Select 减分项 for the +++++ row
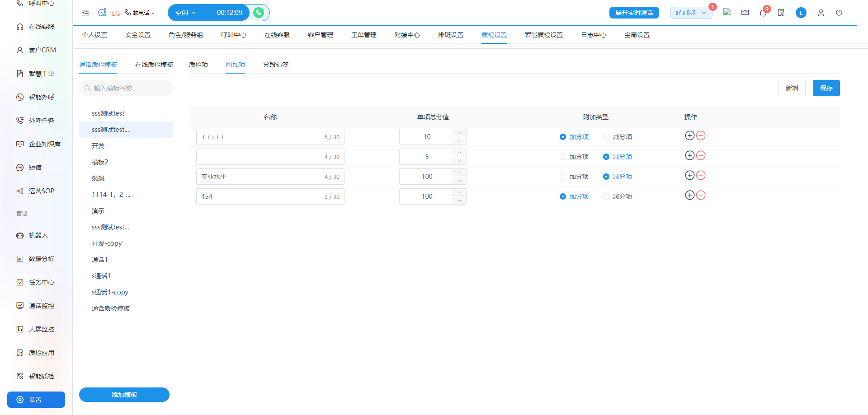868x415 pixels. [x=618, y=137]
